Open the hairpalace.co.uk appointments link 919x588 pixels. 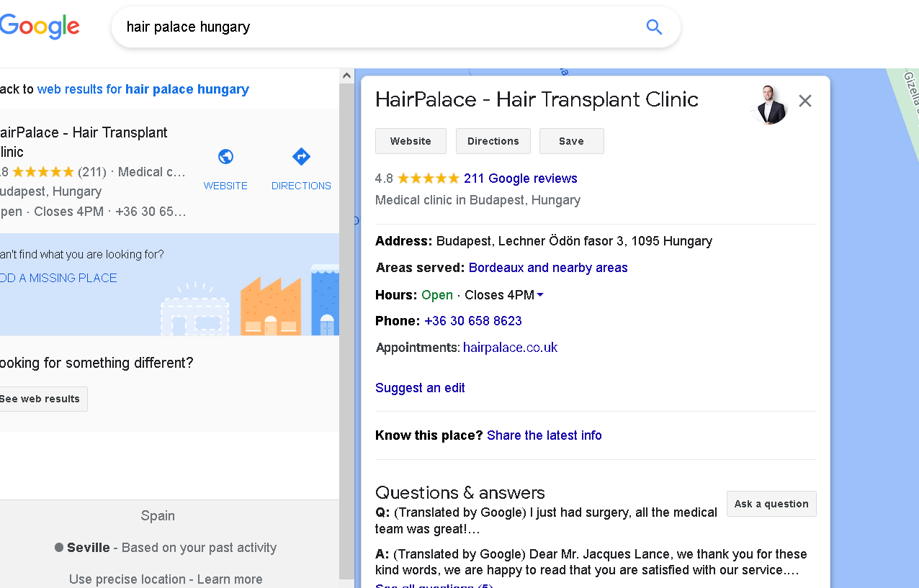pos(511,348)
